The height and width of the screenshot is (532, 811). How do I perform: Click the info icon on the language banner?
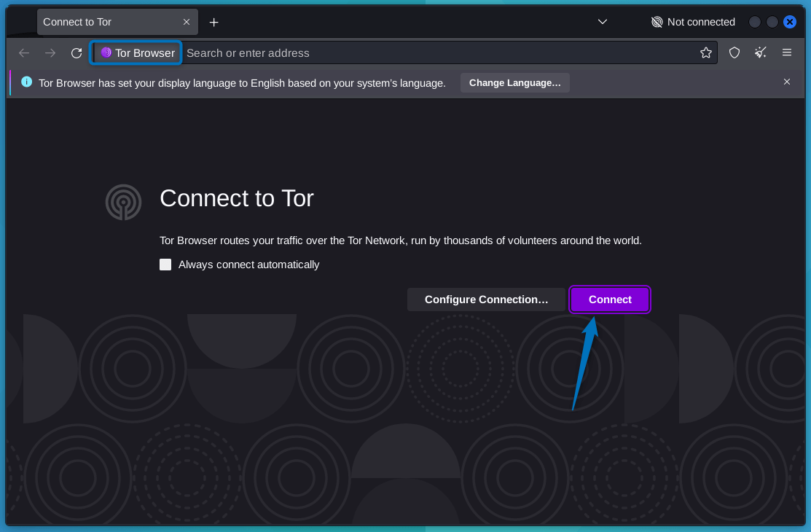(26, 82)
